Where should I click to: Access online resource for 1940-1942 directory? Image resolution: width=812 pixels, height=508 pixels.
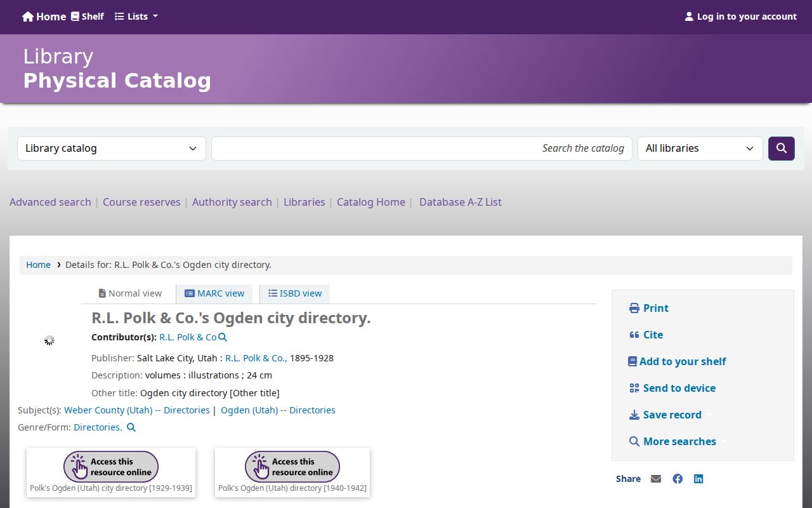(292, 467)
